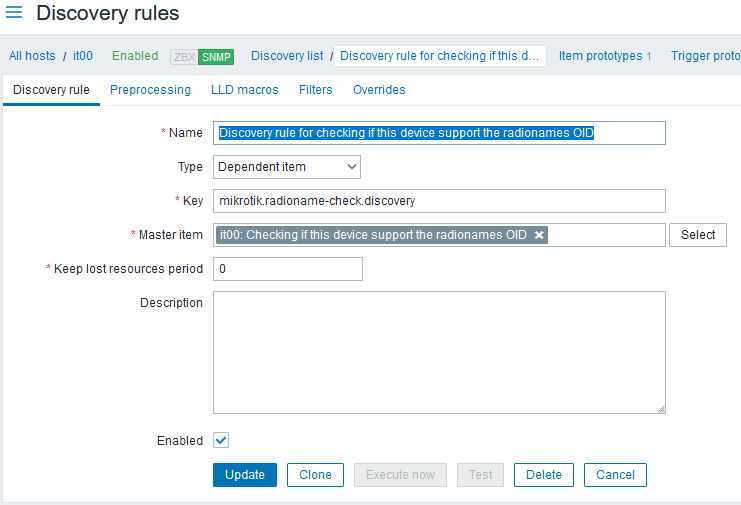Screen dimensions: 741x505
Task: Click the Description text area
Action: (439, 352)
